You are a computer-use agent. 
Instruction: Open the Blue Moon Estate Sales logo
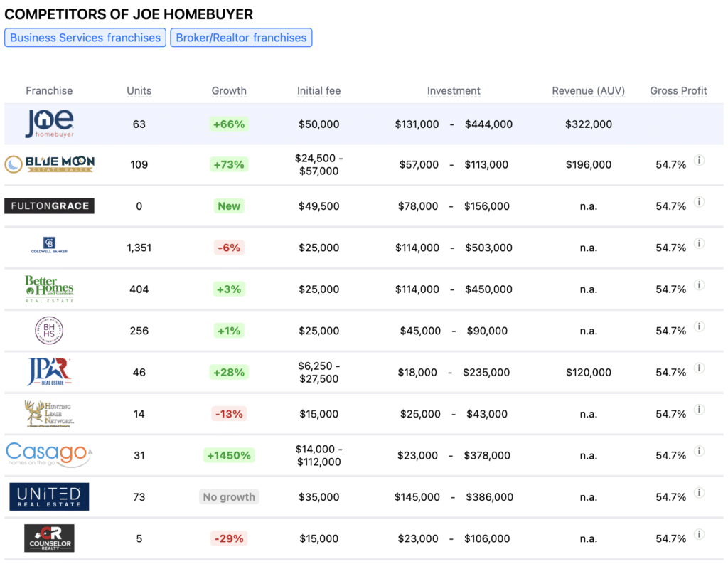pyautogui.click(x=49, y=164)
